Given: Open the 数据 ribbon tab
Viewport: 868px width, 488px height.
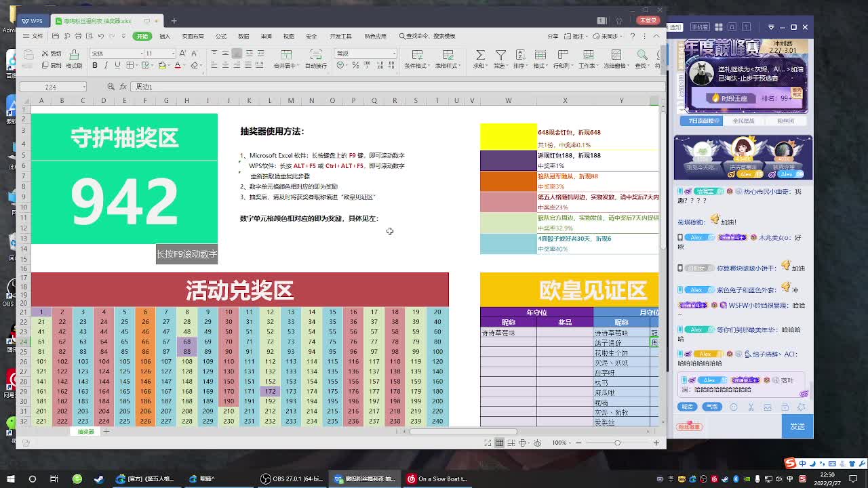Looking at the screenshot, I should 243,36.
